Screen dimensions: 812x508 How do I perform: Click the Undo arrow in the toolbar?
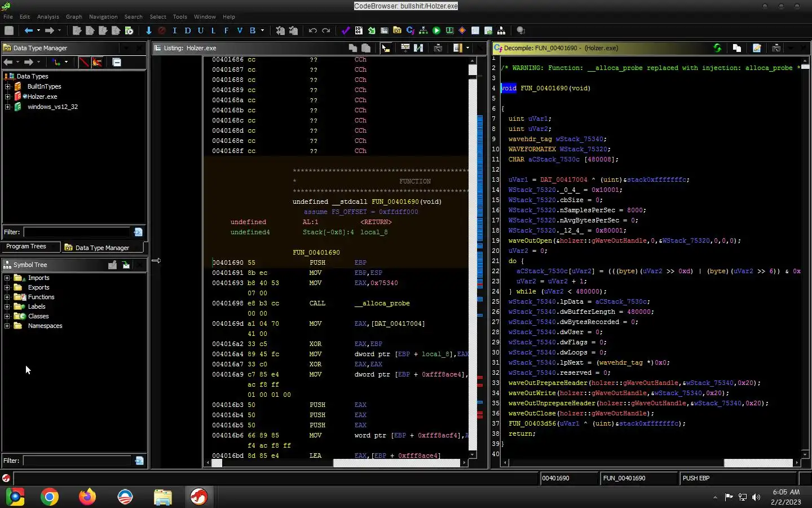[312, 30]
